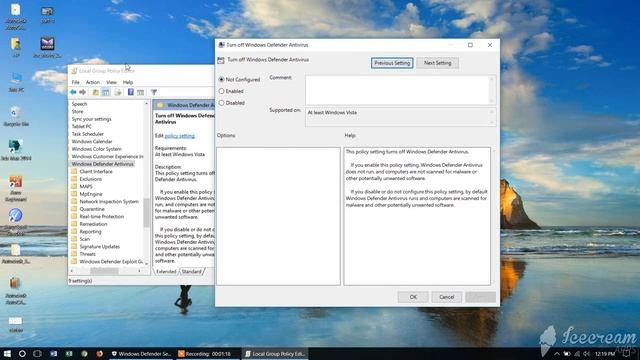Click Cancel in the policy dialog
640x360 pixels.
point(447,297)
